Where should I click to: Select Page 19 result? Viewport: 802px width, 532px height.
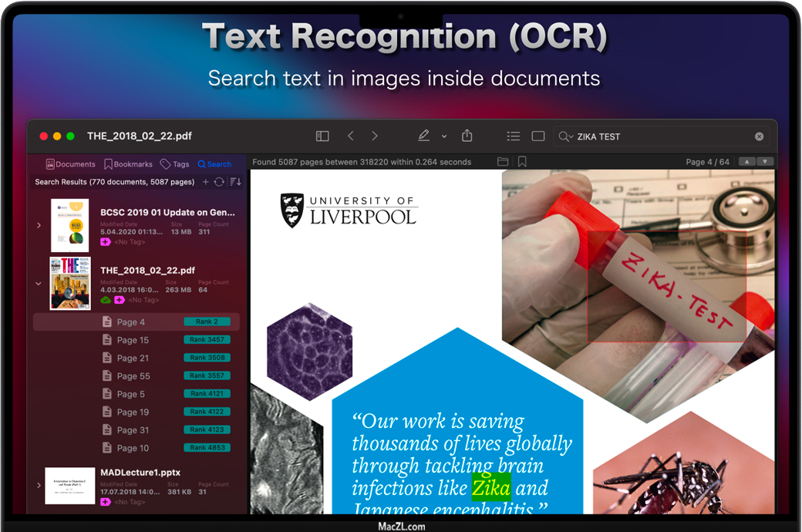pyautogui.click(x=136, y=412)
